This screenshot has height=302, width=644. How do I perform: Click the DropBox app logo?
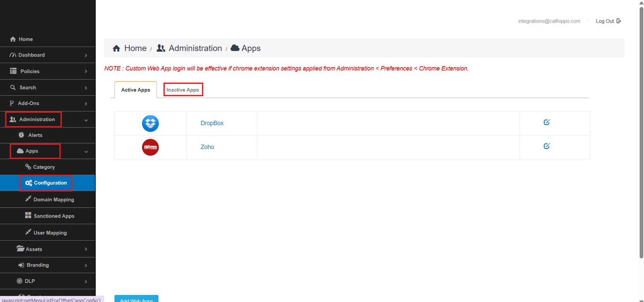point(150,123)
